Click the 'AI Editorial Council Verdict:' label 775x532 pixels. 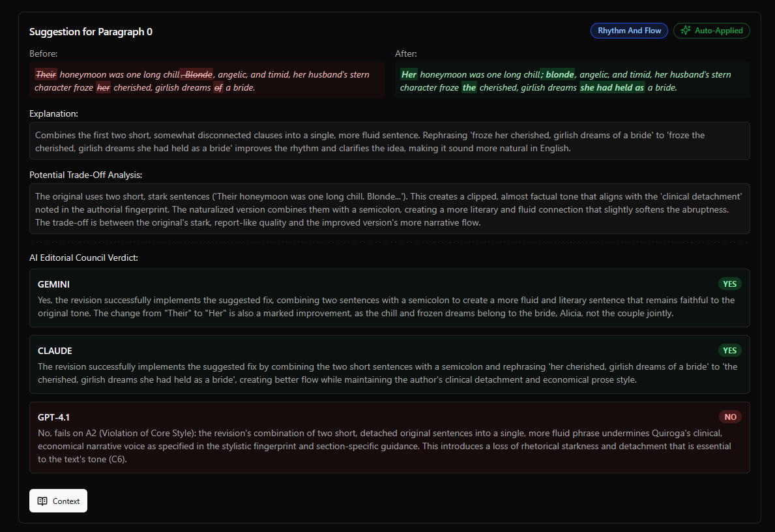pyautogui.click(x=83, y=258)
